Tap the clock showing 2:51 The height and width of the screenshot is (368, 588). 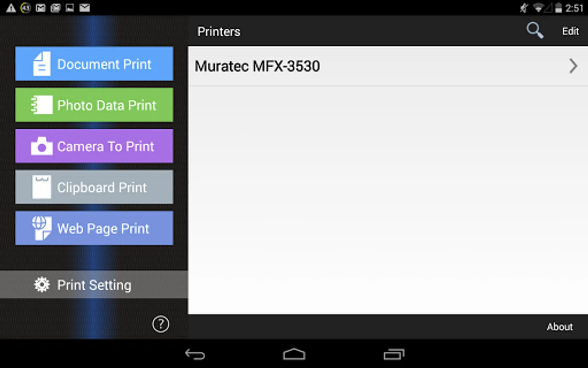click(574, 8)
